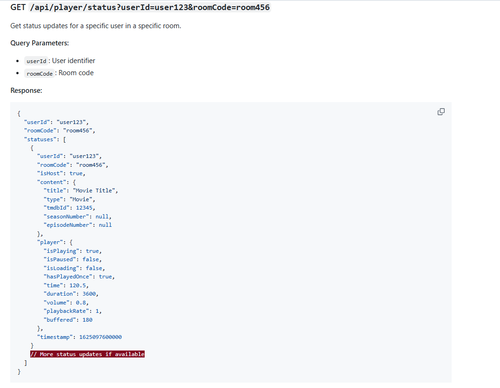Viewport: 500px width, 388px height.
Task: Click the "duration": 3600 line
Action: point(71,294)
